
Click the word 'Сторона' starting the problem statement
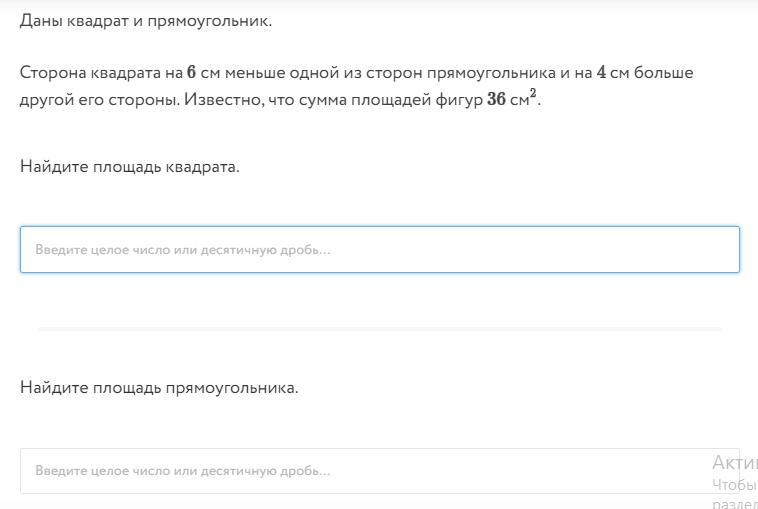point(53,73)
